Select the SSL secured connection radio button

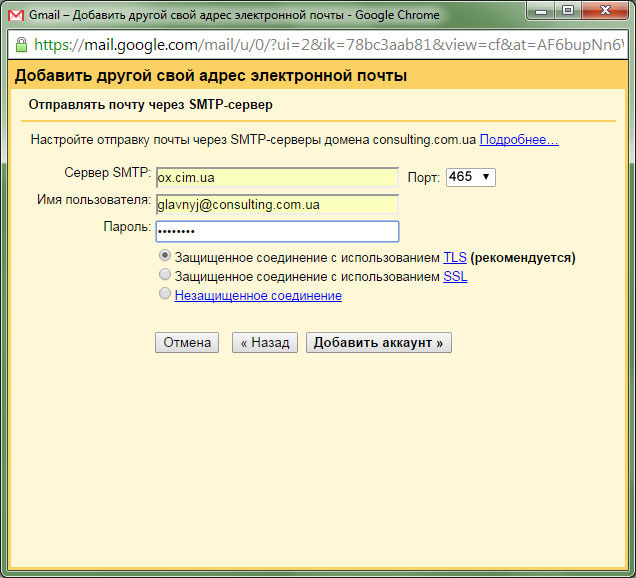165,275
